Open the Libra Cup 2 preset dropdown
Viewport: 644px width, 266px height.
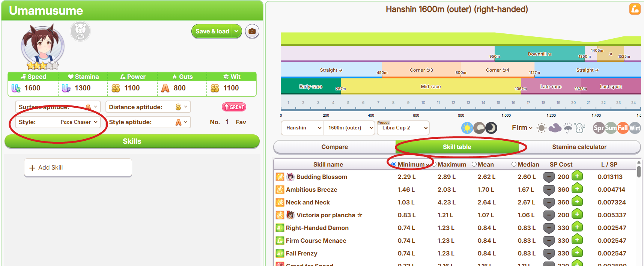pyautogui.click(x=403, y=128)
